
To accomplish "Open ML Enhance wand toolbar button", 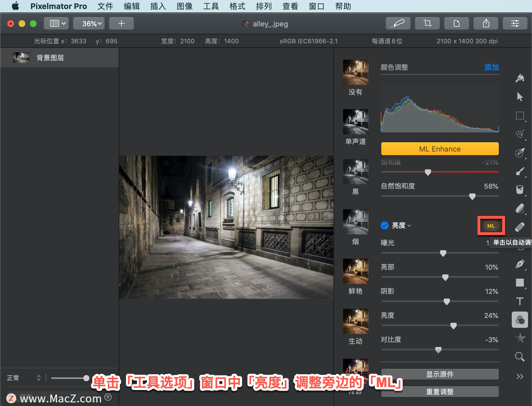I will (x=398, y=23).
